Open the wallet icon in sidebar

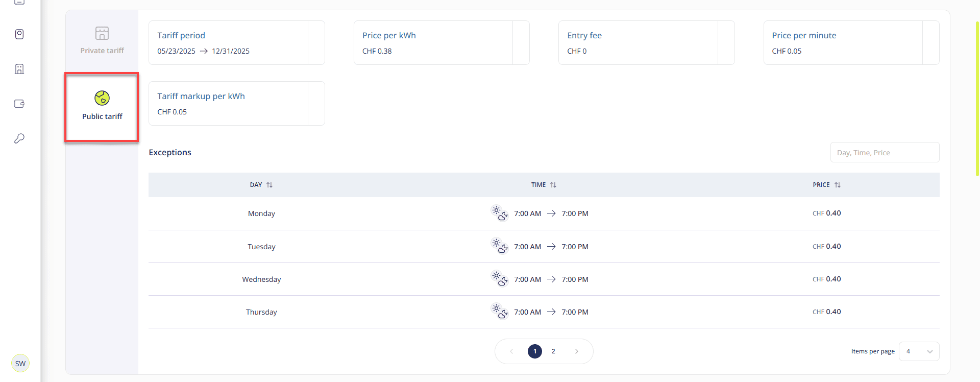19,104
